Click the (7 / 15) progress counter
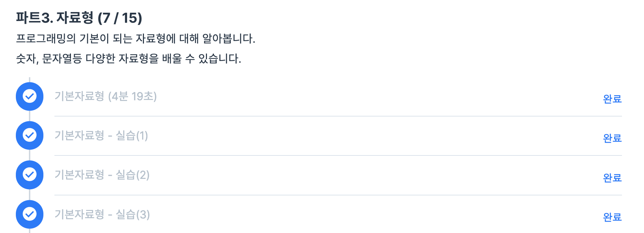 [x=120, y=18]
